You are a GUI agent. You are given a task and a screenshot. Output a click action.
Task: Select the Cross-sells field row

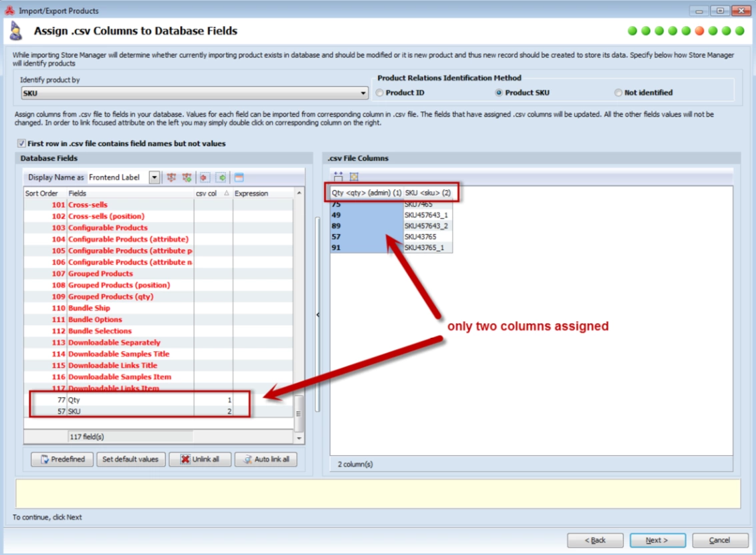pyautogui.click(x=158, y=205)
